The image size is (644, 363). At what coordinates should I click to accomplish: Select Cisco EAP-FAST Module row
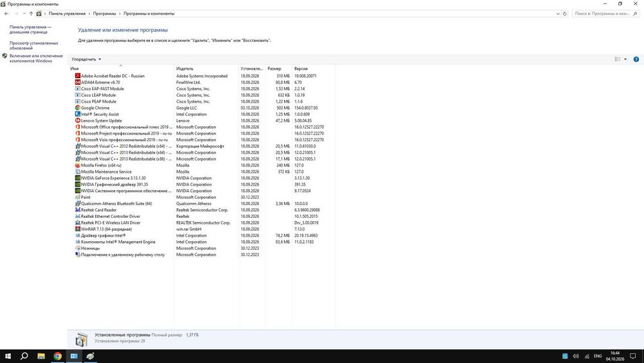pos(202,89)
